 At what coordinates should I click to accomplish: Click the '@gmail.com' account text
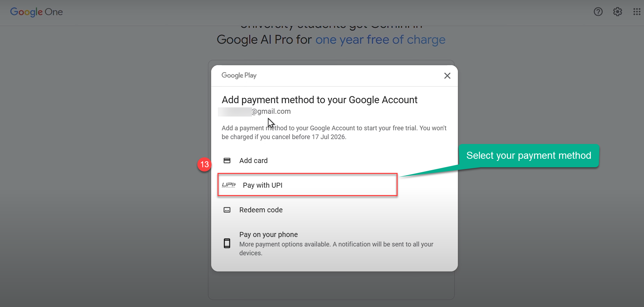(x=271, y=111)
